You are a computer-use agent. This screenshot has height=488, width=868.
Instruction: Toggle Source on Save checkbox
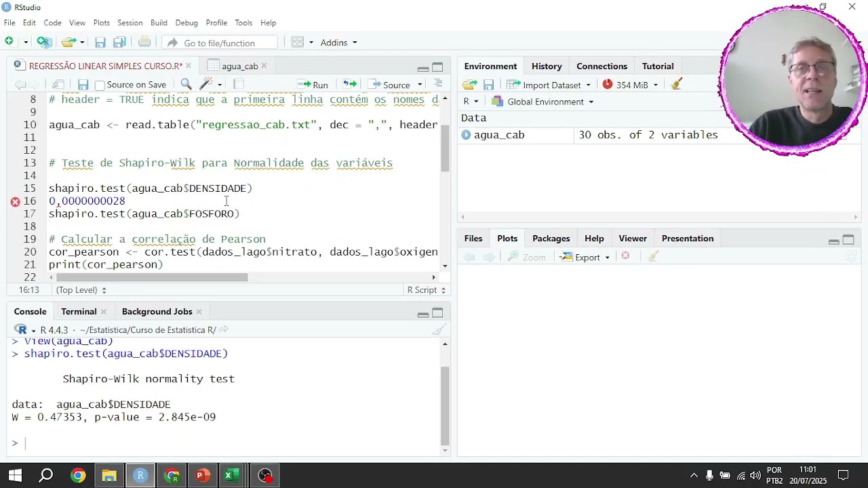tap(100, 85)
